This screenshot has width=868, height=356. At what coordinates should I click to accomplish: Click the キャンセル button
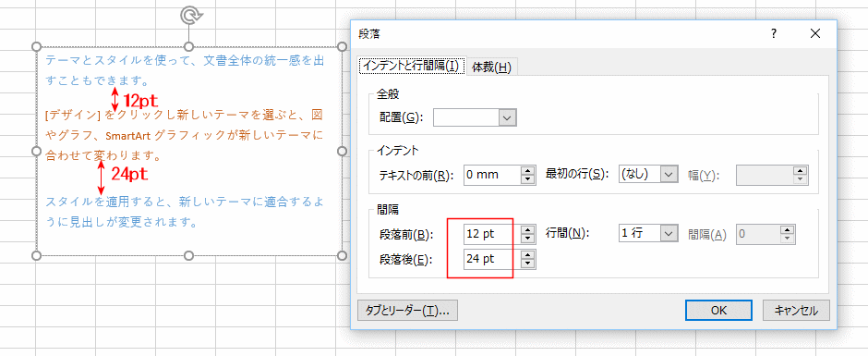coord(797,311)
